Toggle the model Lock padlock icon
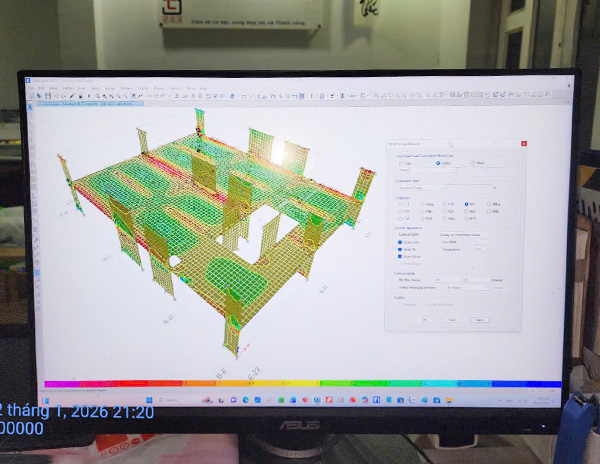 pos(80,96)
